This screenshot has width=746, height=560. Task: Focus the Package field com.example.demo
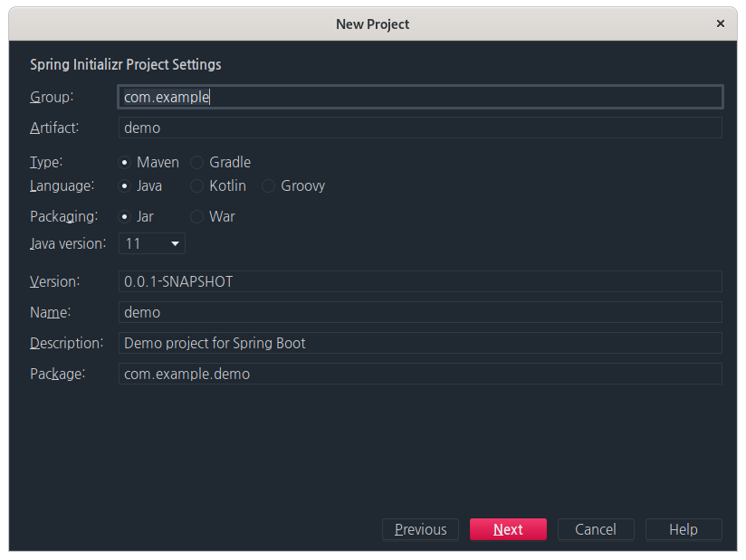point(420,375)
